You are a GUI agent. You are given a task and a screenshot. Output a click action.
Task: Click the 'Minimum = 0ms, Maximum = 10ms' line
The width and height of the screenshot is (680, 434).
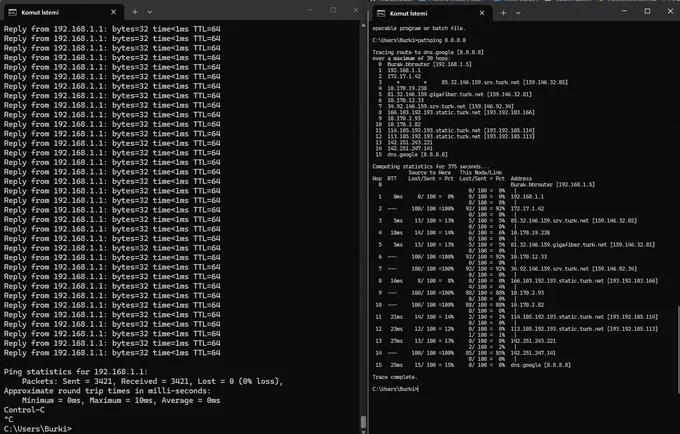(x=121, y=400)
